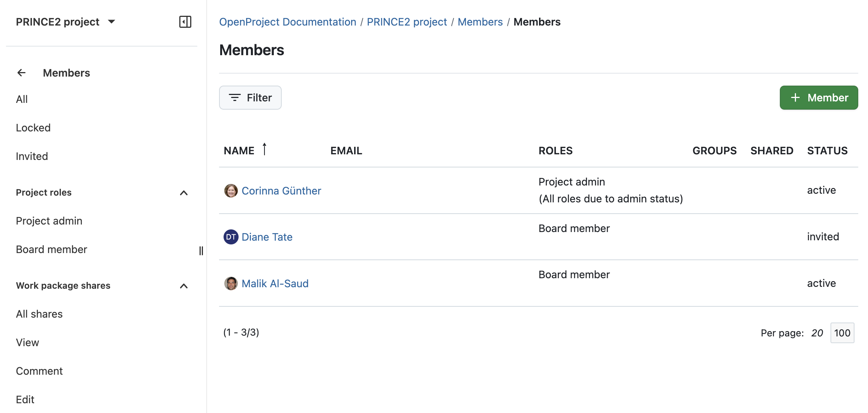Open the Filter panel
Screen dimensions: 868x413
(250, 98)
